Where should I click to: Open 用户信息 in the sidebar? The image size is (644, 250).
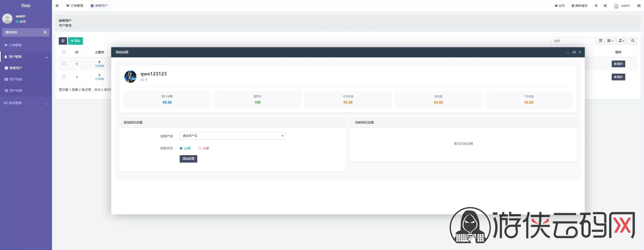pos(16,79)
